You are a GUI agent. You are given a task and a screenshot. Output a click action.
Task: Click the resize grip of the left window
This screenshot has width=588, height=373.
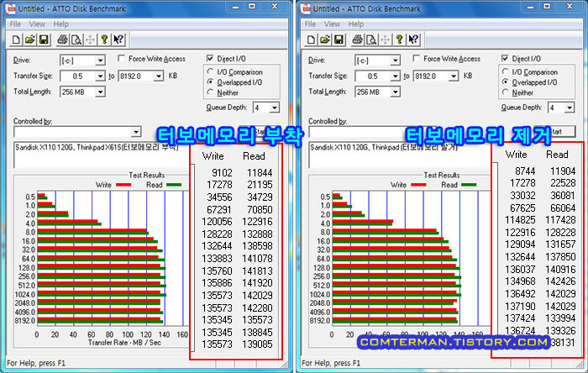click(286, 364)
